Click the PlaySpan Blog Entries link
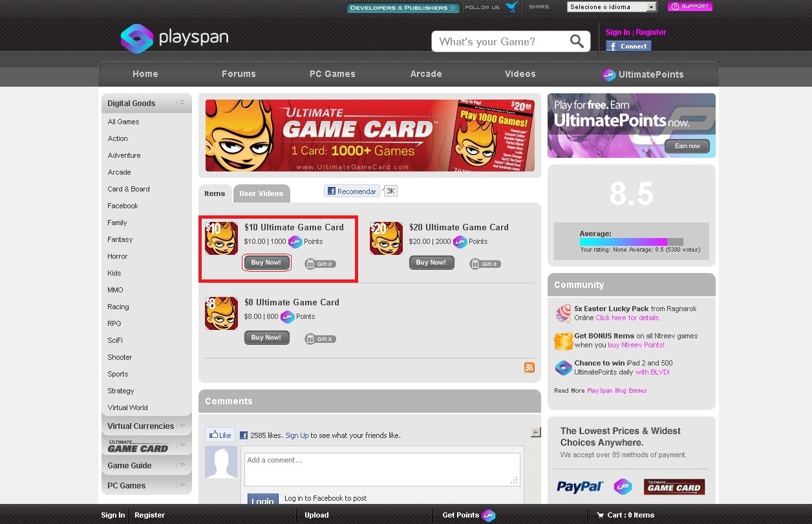 pyautogui.click(x=617, y=391)
